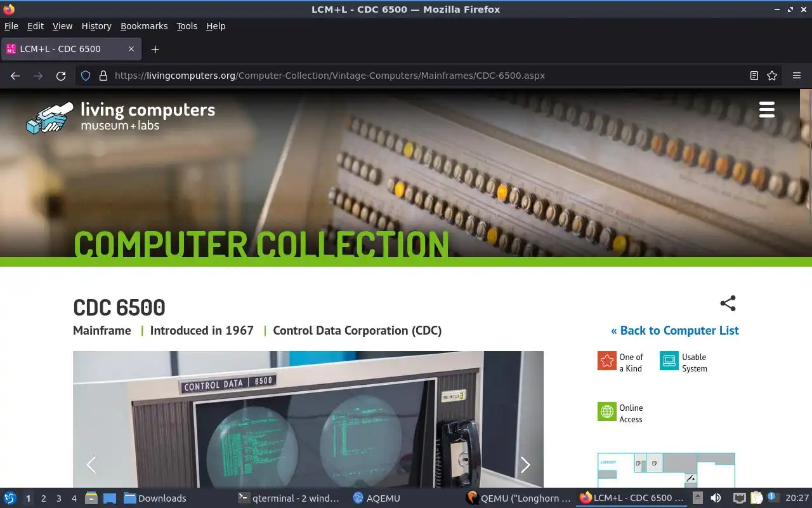Click the Living Computers museum logo
Screen dimensions: 812x508
coord(121,117)
